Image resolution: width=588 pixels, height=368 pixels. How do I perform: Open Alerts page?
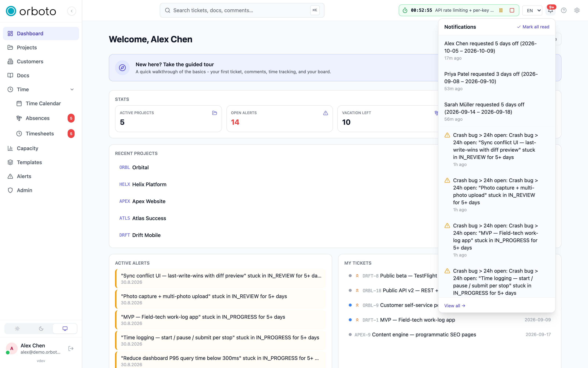pos(41,176)
